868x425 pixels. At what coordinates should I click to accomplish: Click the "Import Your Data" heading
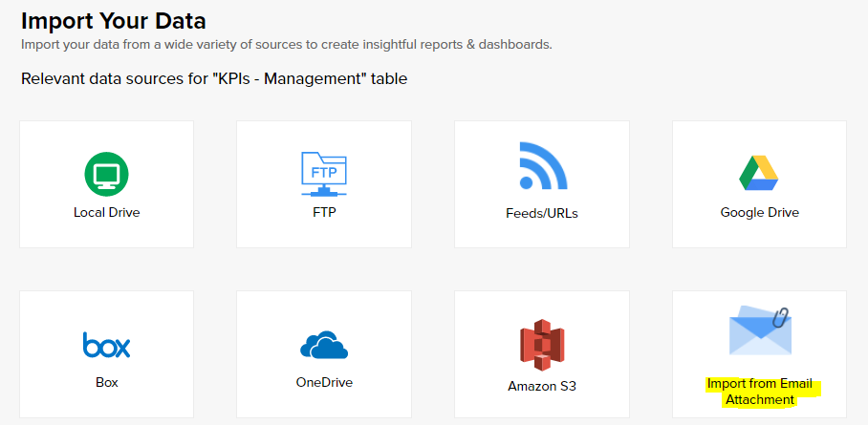pos(114,19)
